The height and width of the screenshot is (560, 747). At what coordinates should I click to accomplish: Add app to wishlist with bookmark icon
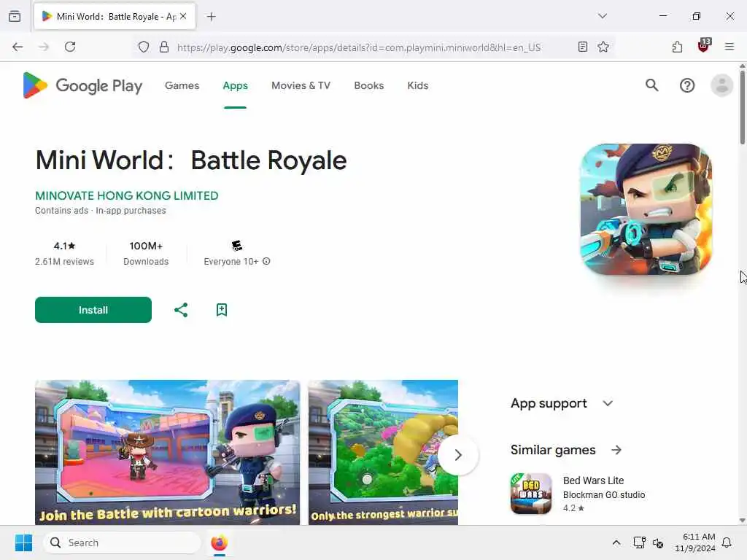click(222, 310)
